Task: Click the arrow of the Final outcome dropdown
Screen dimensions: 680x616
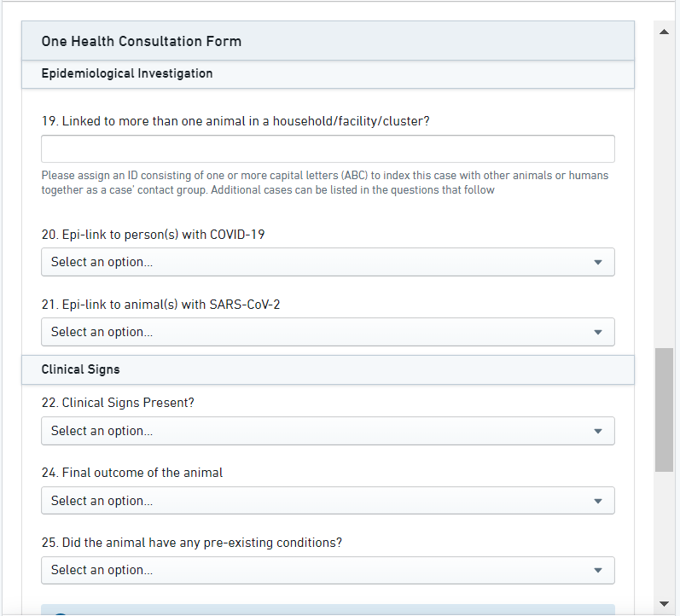Action: [597, 501]
